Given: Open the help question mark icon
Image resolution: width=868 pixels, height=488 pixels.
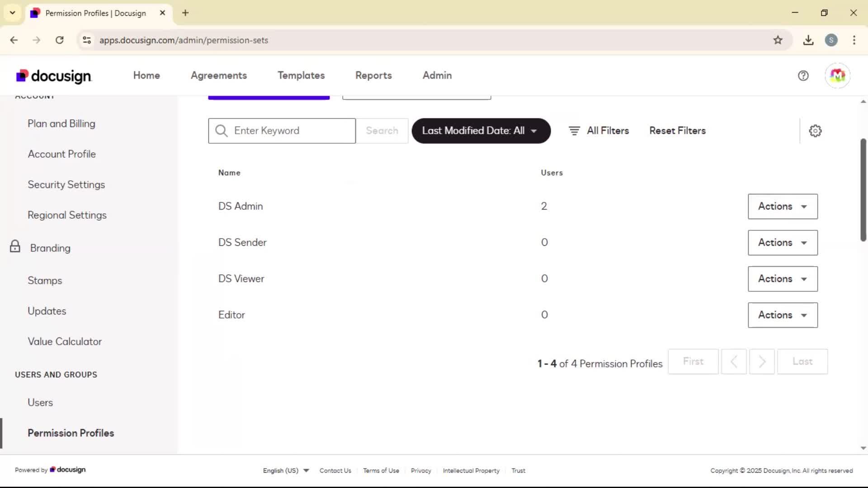Looking at the screenshot, I should [803, 76].
